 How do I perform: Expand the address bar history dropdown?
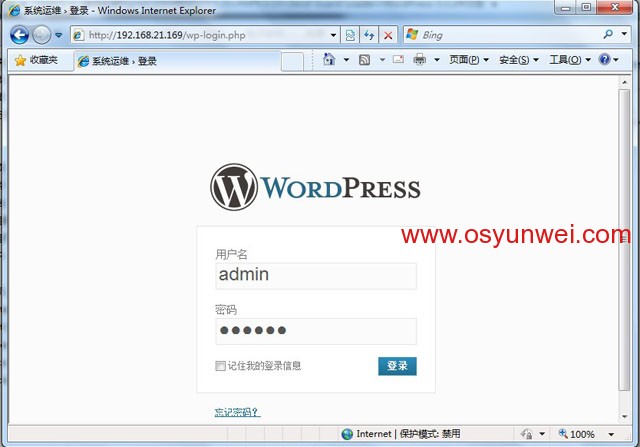333,35
